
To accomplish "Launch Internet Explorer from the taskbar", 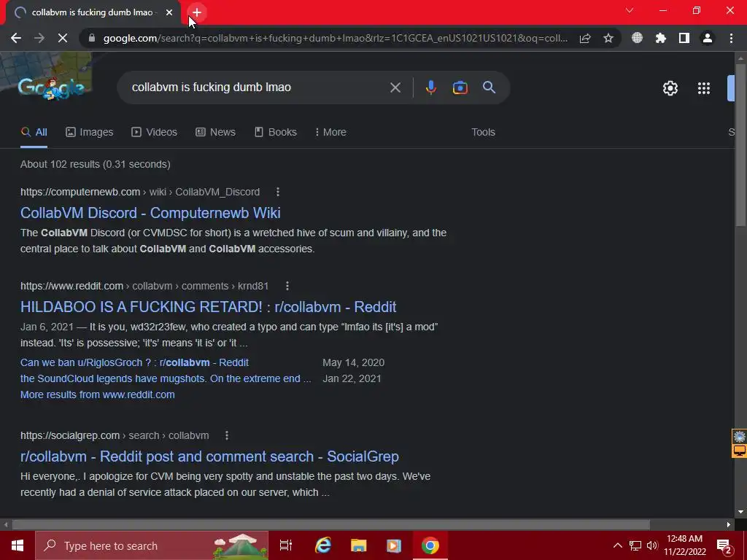I will point(323,545).
